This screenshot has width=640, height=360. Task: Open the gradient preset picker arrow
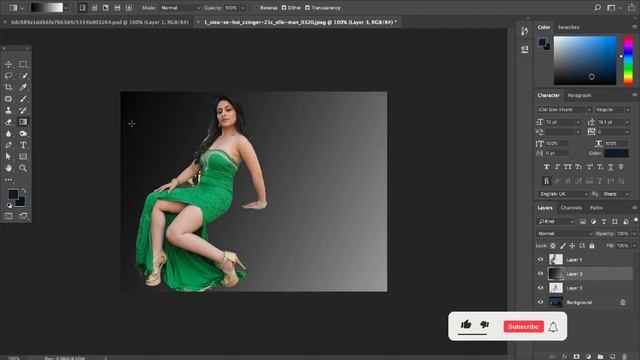(66, 8)
